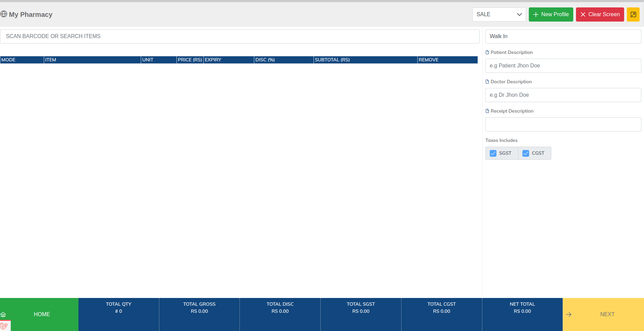
Task: Click the document icon beside Patient Description
Action: coord(487,52)
